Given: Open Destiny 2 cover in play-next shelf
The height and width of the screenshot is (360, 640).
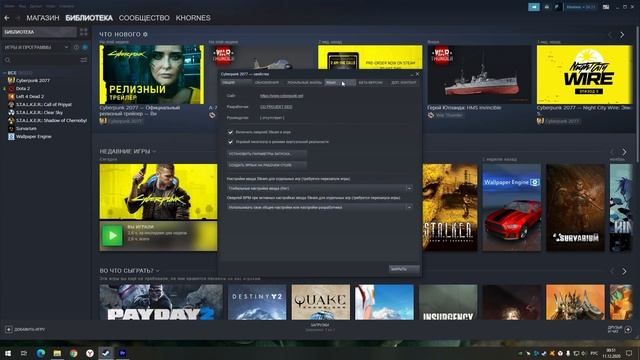Looking at the screenshot, I should pyautogui.click(x=257, y=302).
